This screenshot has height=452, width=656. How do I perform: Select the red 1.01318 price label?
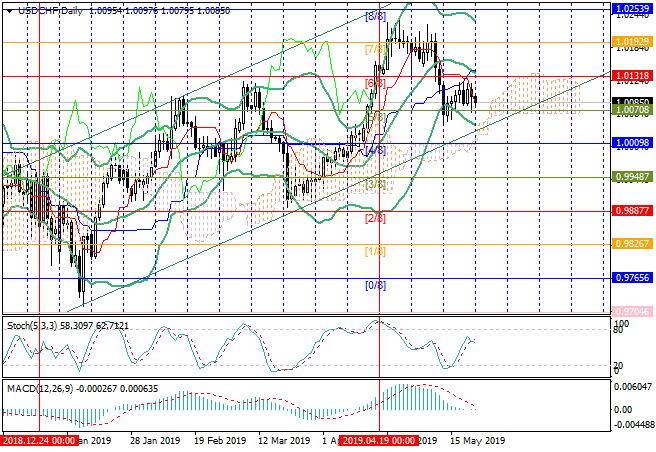click(632, 76)
